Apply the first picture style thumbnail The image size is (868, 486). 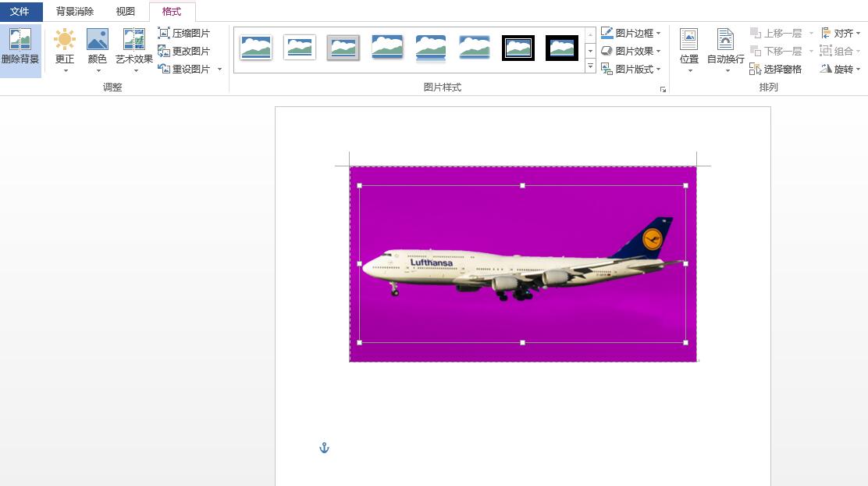click(x=256, y=48)
